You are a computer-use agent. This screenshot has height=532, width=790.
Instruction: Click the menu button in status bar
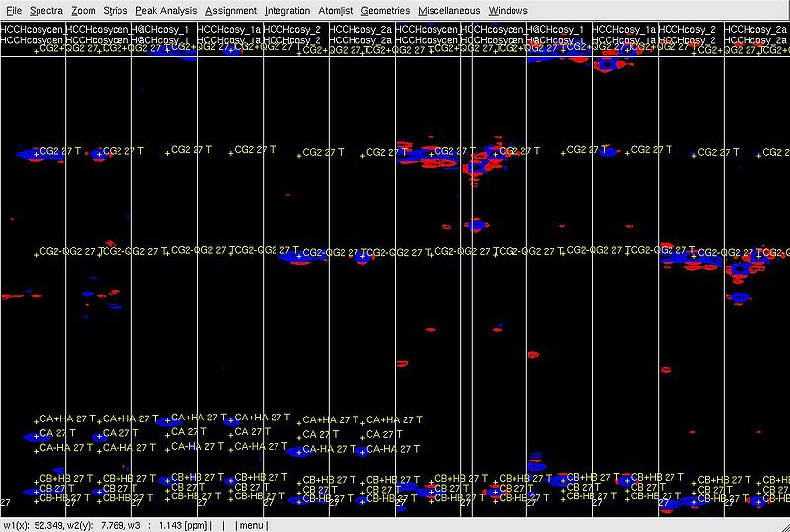[251, 525]
